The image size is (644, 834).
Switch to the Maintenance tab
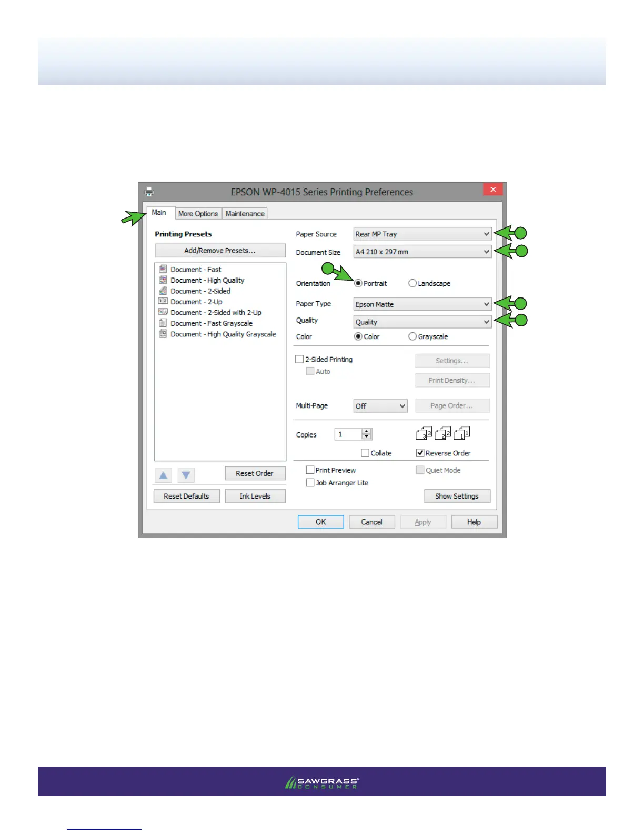(245, 214)
